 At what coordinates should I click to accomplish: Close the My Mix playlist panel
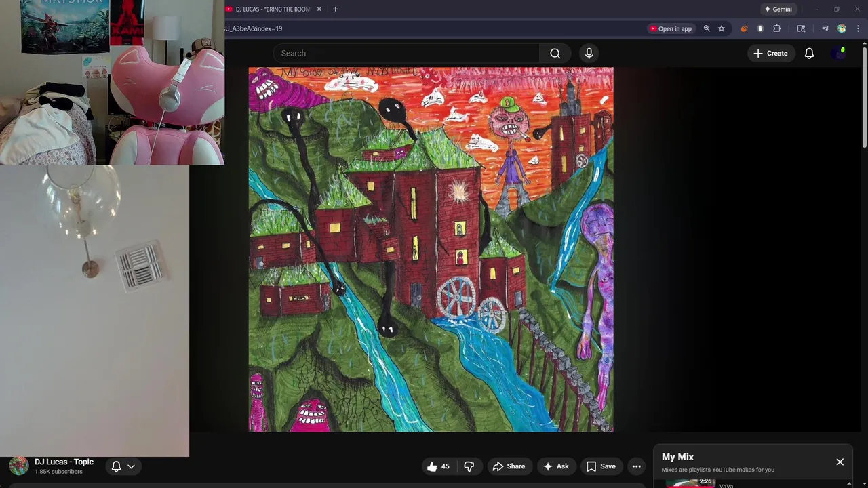pyautogui.click(x=840, y=462)
